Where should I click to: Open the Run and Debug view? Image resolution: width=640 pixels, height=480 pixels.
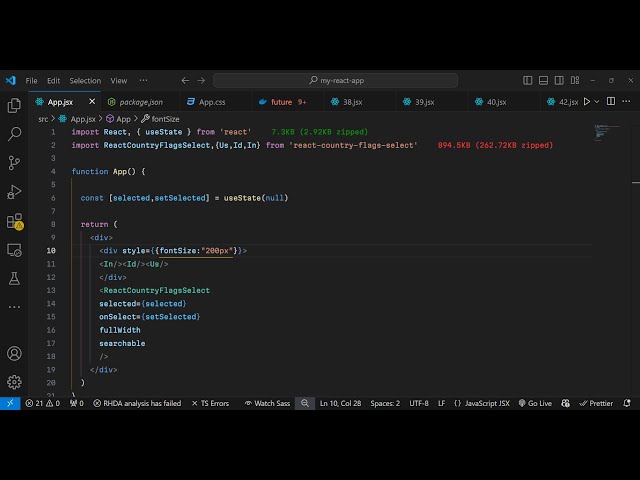click(x=14, y=191)
